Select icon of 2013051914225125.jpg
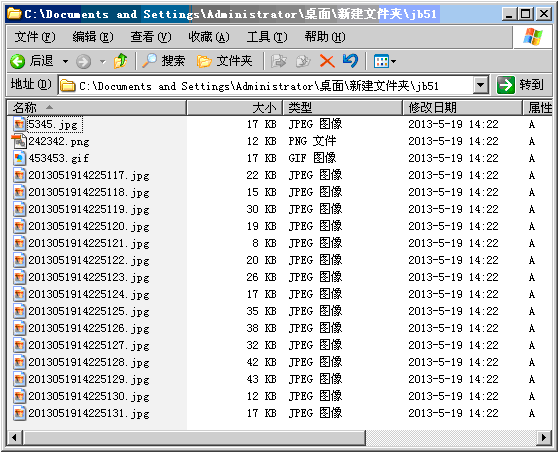559x453 pixels. pyautogui.click(x=19, y=311)
